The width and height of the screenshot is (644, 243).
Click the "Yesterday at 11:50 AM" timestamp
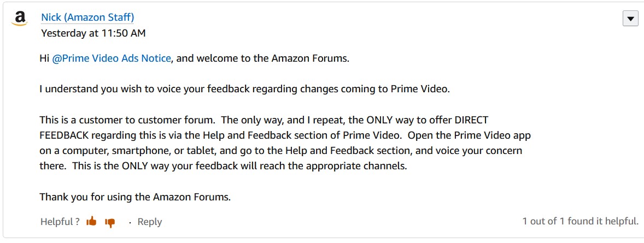click(x=93, y=33)
